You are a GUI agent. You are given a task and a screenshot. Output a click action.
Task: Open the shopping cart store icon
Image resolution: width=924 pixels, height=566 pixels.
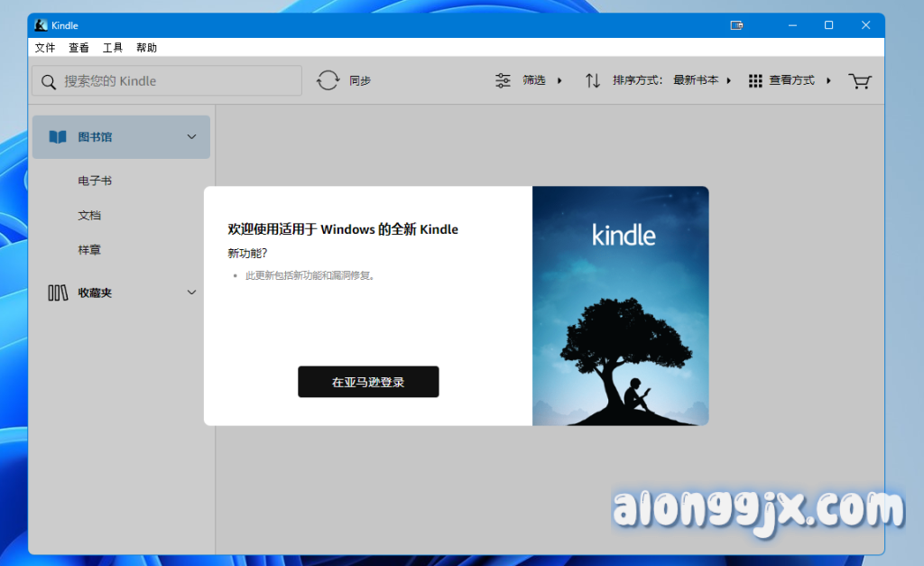pyautogui.click(x=859, y=81)
